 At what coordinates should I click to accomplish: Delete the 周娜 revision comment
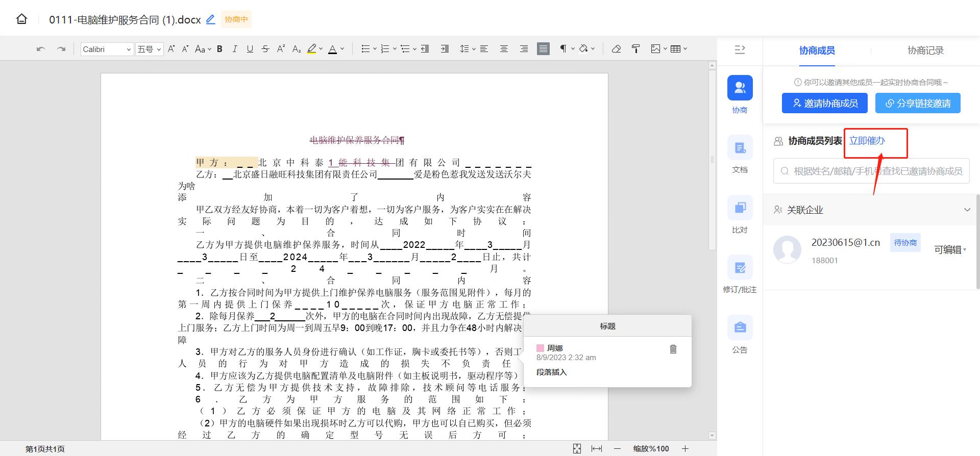673,349
